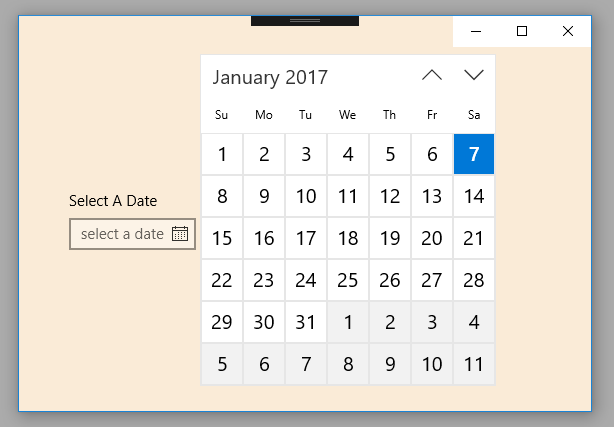This screenshot has width=614, height=427.
Task: Pick January 18 on the calendar
Action: coord(348,238)
